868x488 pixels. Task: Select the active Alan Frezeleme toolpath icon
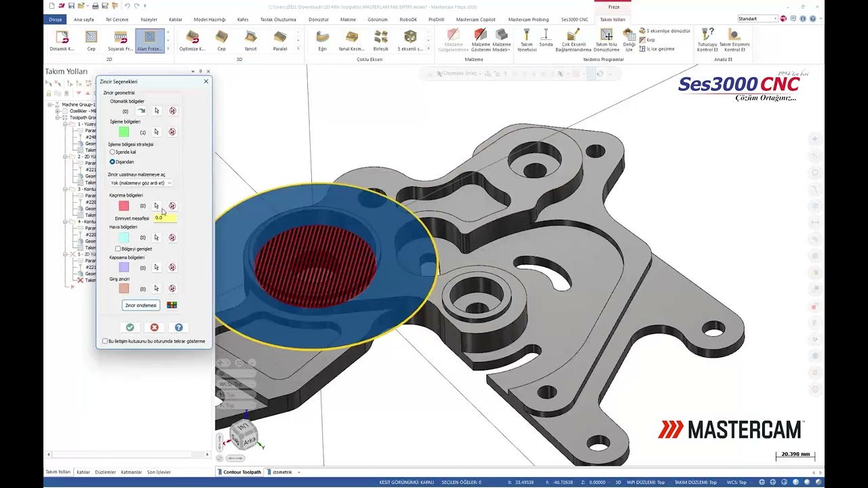coord(149,41)
